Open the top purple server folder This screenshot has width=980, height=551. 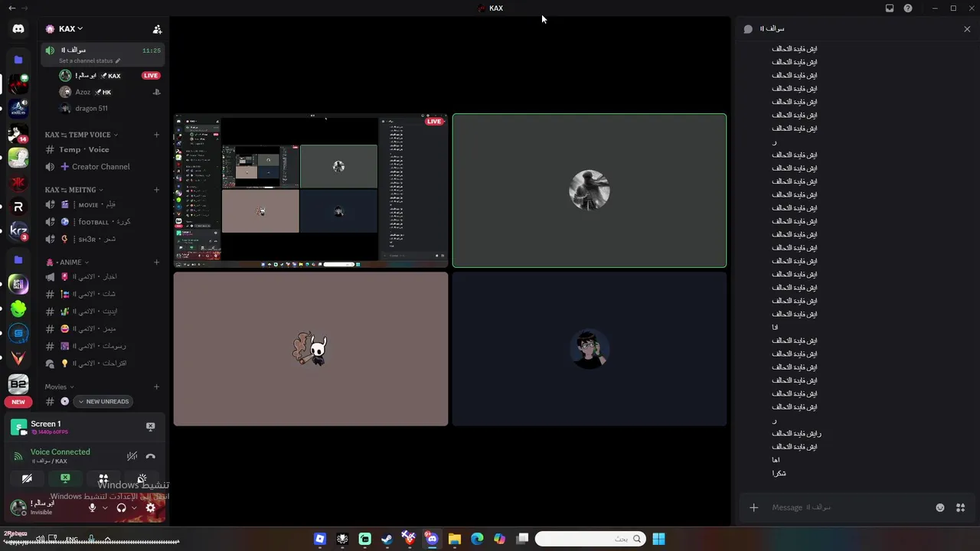pos(18,60)
